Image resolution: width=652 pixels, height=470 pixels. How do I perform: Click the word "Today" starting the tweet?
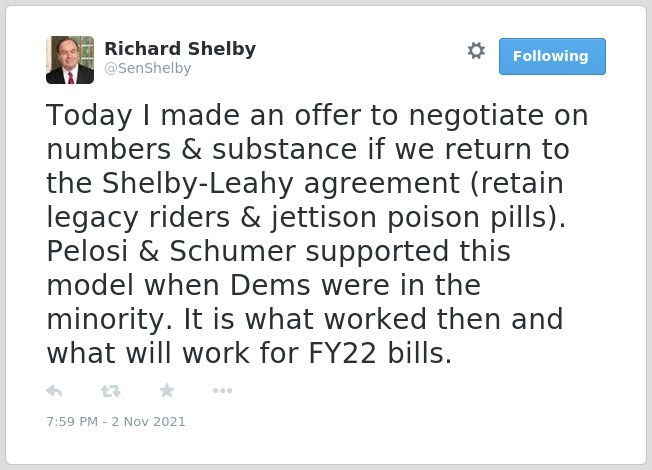click(x=89, y=116)
